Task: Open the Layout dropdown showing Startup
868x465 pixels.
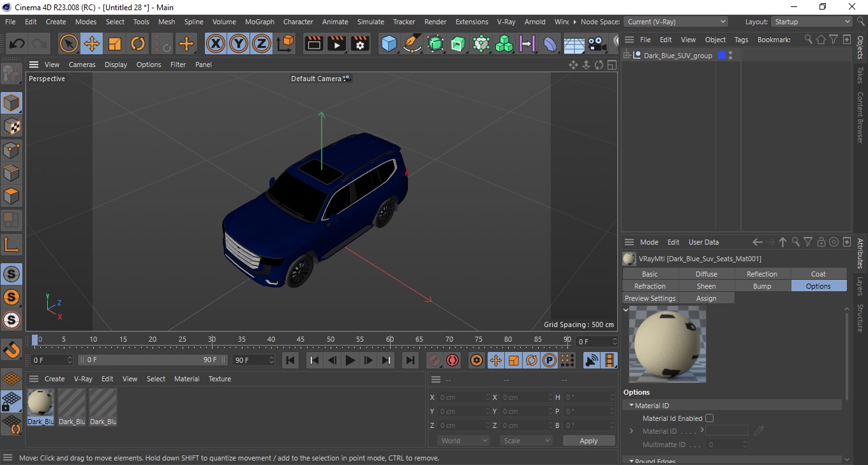Action: click(x=812, y=22)
